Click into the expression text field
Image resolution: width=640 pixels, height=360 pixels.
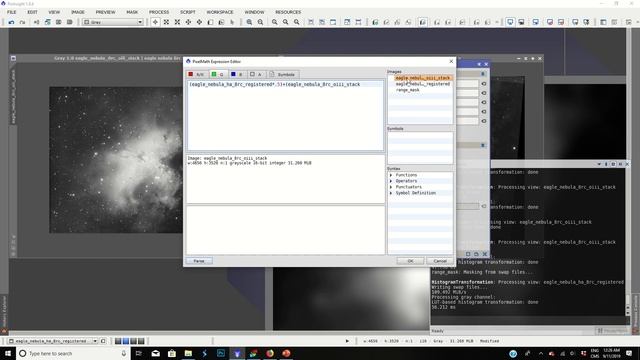pos(285,116)
